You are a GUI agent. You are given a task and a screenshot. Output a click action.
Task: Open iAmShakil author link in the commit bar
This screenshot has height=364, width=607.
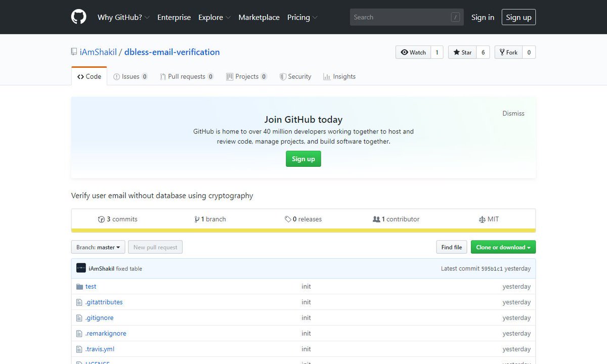101,268
